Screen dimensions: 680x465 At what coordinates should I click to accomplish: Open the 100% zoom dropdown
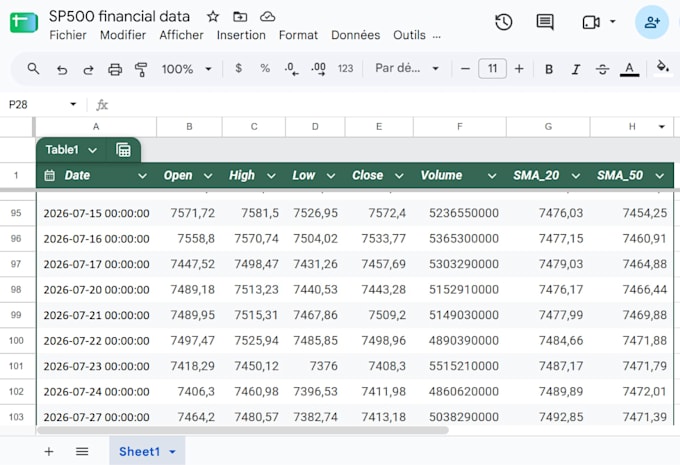tap(186, 69)
